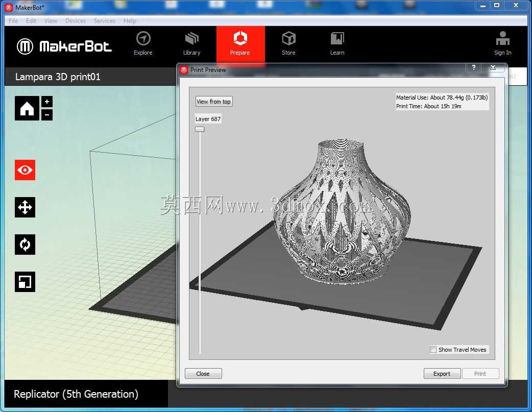Open the MakerBot Store
Image resolution: width=532 pixels, height=412 pixels.
(288, 44)
